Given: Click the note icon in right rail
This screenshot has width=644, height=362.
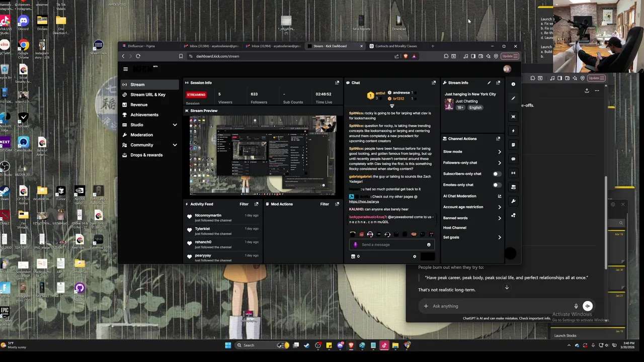Looking at the screenshot, I should [x=513, y=145].
